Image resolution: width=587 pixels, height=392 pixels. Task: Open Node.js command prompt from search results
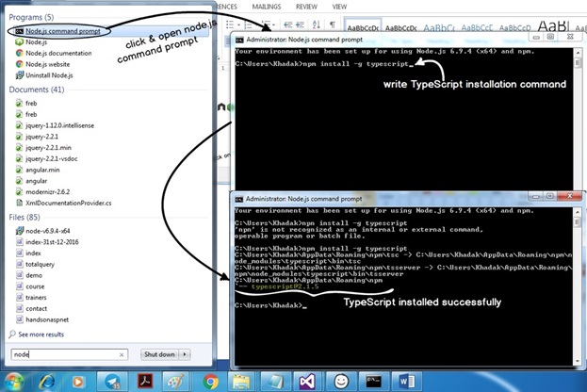61,31
